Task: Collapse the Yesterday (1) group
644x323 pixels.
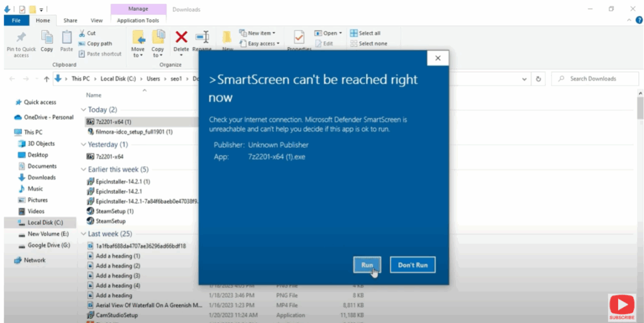Action: tap(84, 145)
